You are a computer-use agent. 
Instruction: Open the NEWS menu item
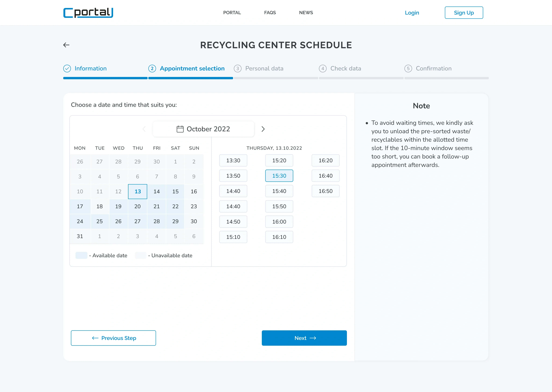(x=306, y=13)
